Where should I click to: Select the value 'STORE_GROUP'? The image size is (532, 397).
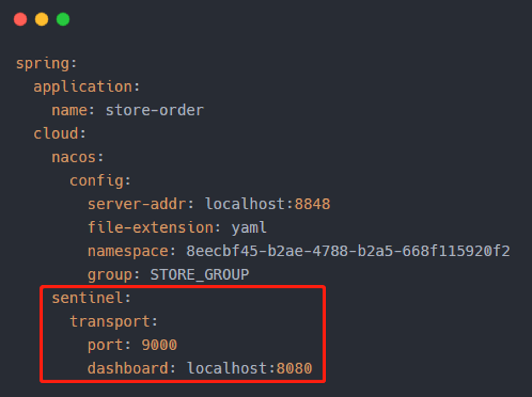pos(200,275)
